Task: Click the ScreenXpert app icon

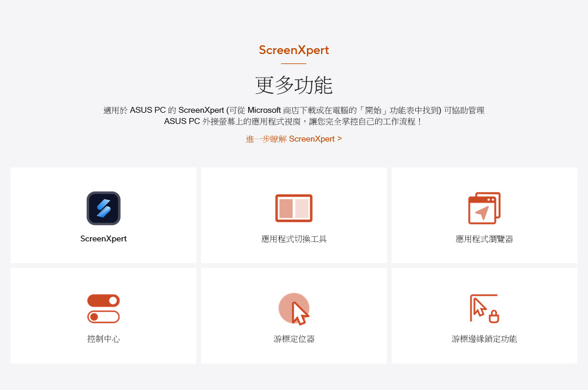Action: [103, 209]
